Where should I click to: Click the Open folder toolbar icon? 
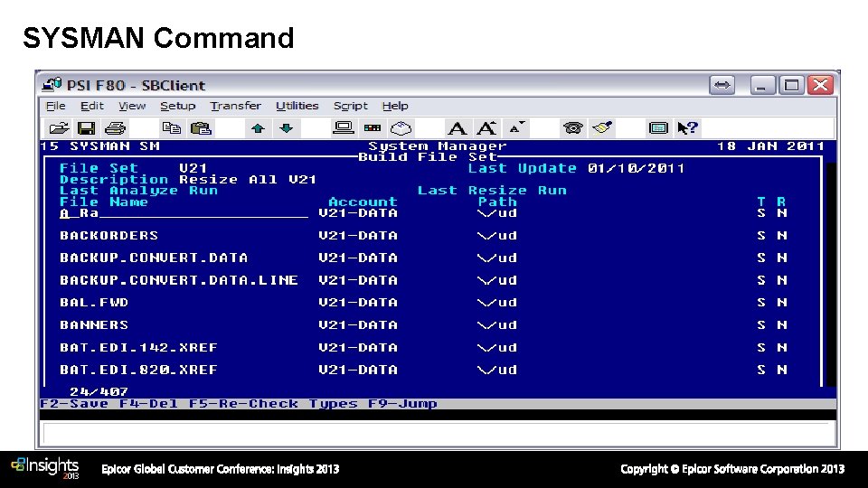click(58, 128)
